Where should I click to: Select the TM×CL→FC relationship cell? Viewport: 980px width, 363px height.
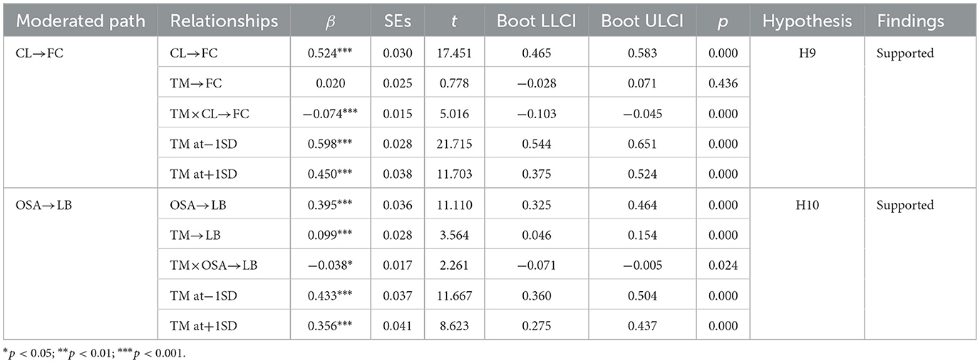pos(211,114)
